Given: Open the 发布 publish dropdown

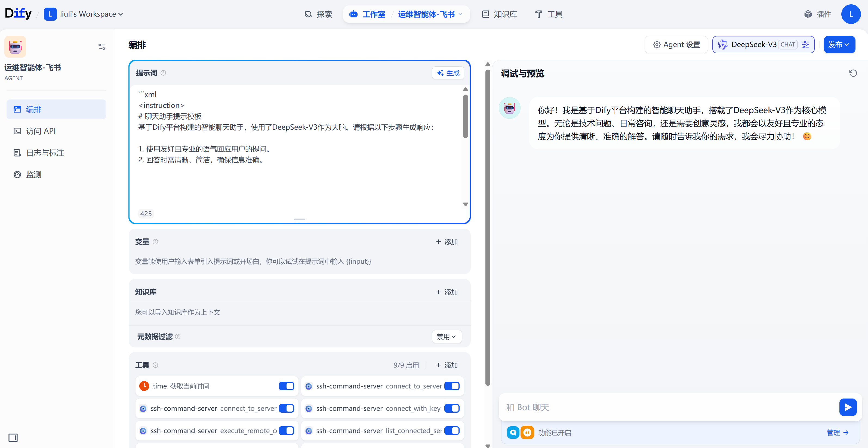Looking at the screenshot, I should coord(839,44).
